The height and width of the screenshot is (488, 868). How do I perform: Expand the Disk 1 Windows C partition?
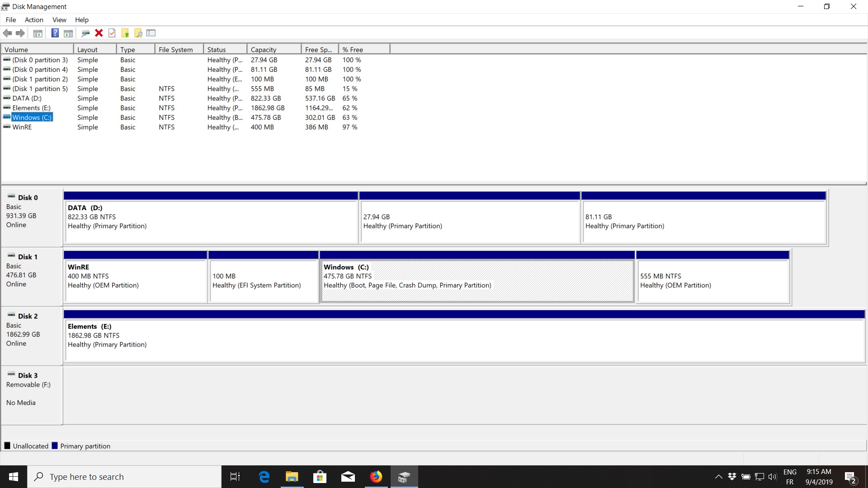[x=477, y=276]
